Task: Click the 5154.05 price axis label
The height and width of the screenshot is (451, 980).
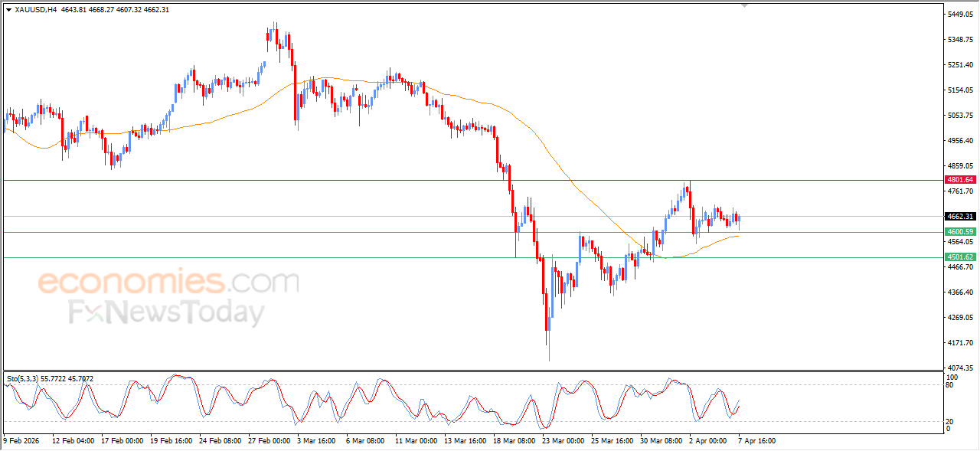Action: click(x=962, y=90)
